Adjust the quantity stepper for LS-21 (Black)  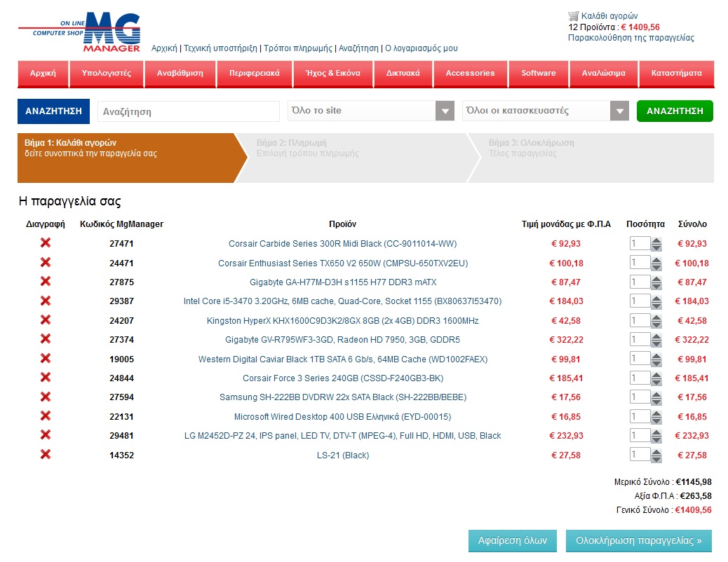[x=656, y=455]
